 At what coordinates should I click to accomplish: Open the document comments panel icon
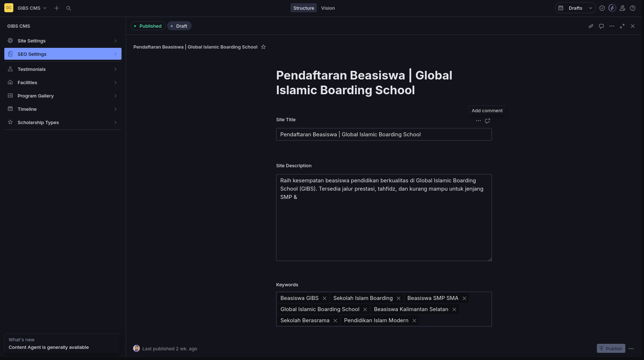click(x=601, y=26)
